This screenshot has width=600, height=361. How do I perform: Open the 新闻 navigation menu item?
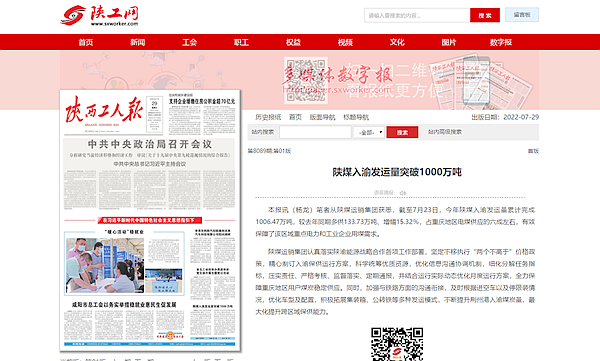pos(138,42)
